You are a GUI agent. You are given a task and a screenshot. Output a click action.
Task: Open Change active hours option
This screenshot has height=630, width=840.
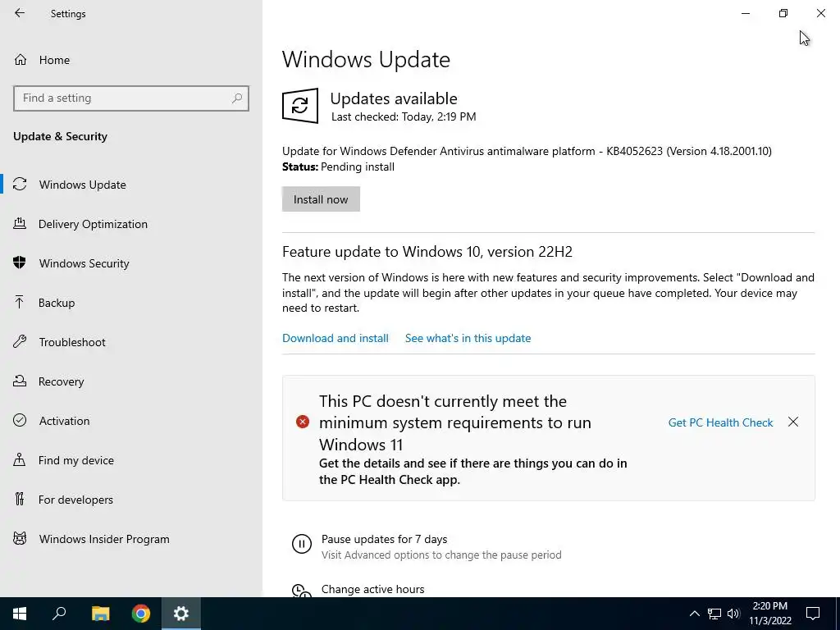pos(373,589)
